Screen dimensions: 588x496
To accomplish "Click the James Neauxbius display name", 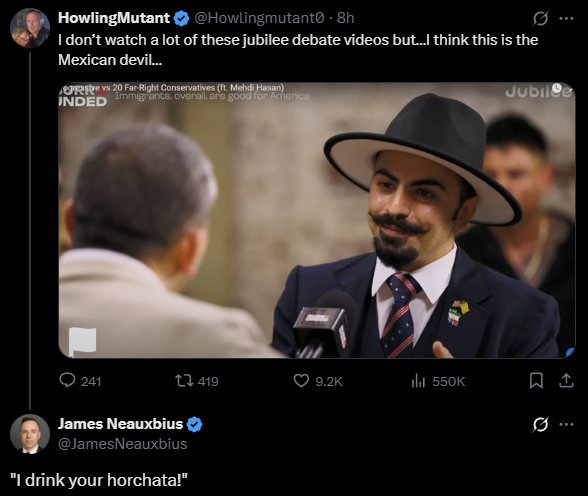I will coord(120,424).
